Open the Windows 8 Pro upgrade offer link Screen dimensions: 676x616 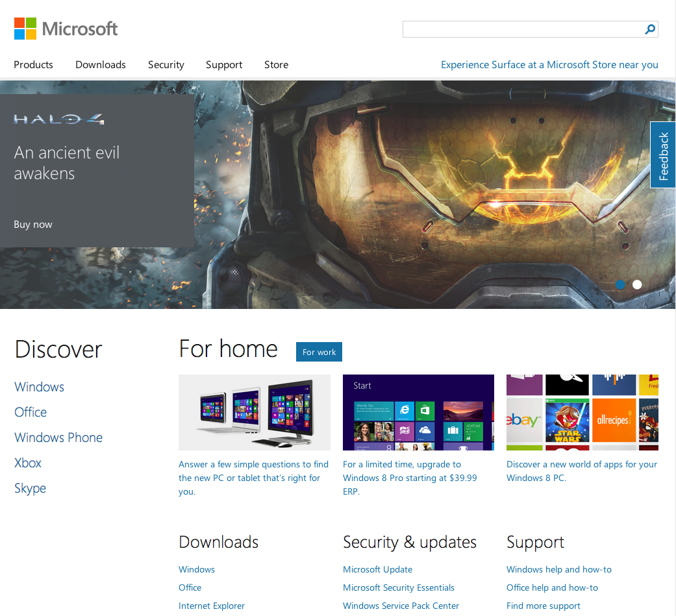tap(410, 478)
